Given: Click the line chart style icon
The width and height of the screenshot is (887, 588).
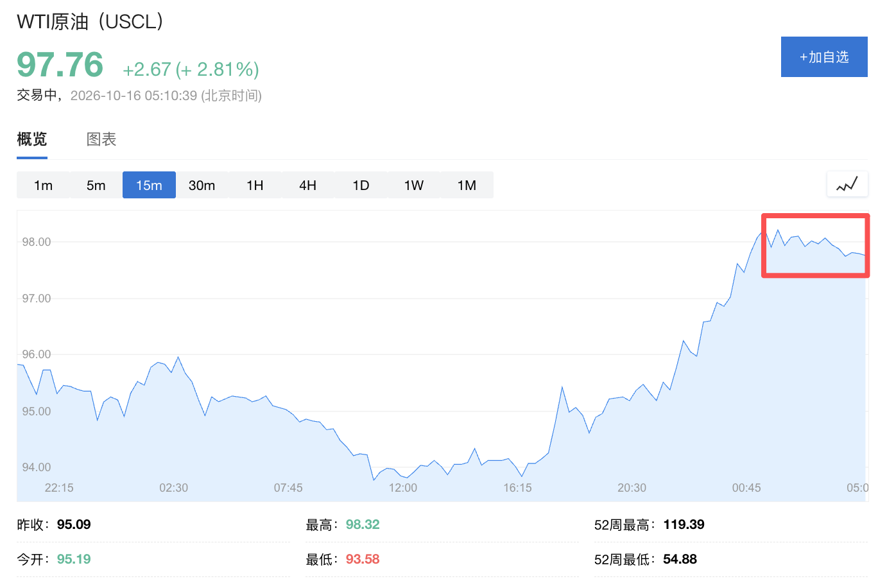Looking at the screenshot, I should [x=847, y=185].
